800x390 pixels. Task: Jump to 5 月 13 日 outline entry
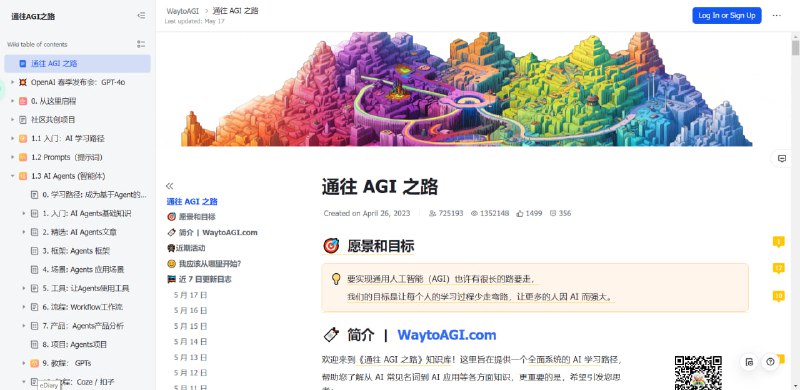tap(190, 357)
